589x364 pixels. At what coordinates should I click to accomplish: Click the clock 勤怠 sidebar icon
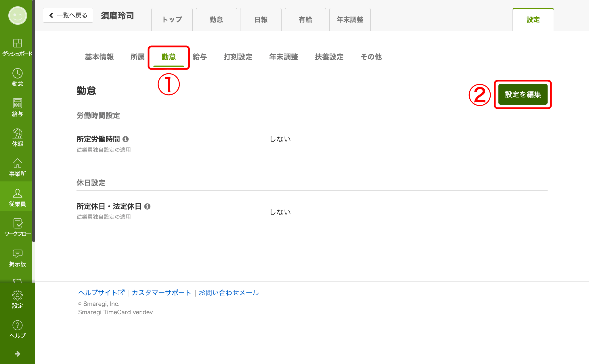pyautogui.click(x=17, y=74)
